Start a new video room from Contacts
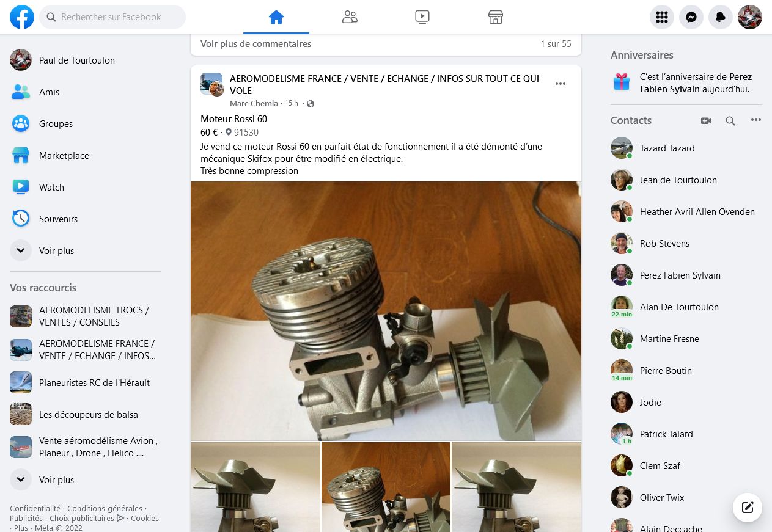This screenshot has width=772, height=532. click(x=706, y=121)
